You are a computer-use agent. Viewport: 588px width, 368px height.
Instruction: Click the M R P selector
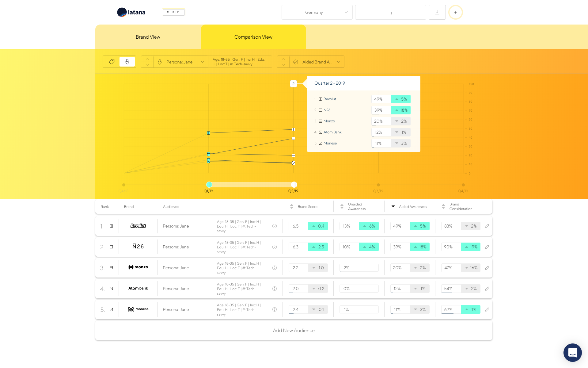pos(173,12)
